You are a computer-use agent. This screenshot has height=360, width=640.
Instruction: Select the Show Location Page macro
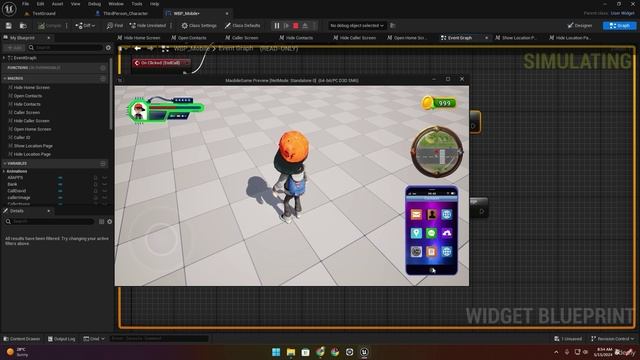(33, 146)
